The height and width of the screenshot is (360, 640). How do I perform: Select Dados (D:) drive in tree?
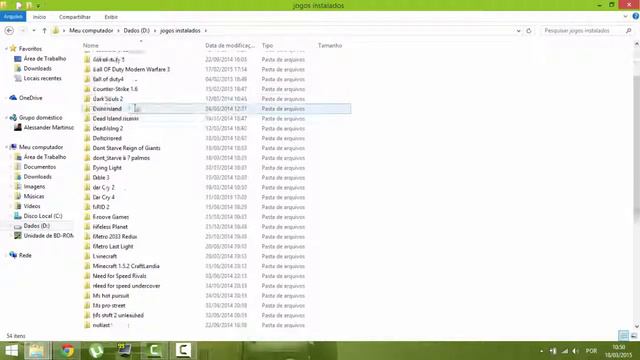(x=36, y=226)
